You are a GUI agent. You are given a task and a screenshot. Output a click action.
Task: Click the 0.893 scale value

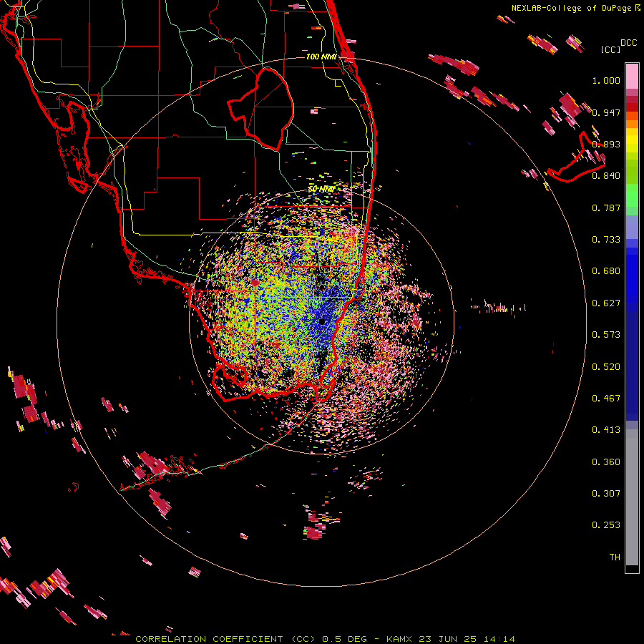point(606,144)
